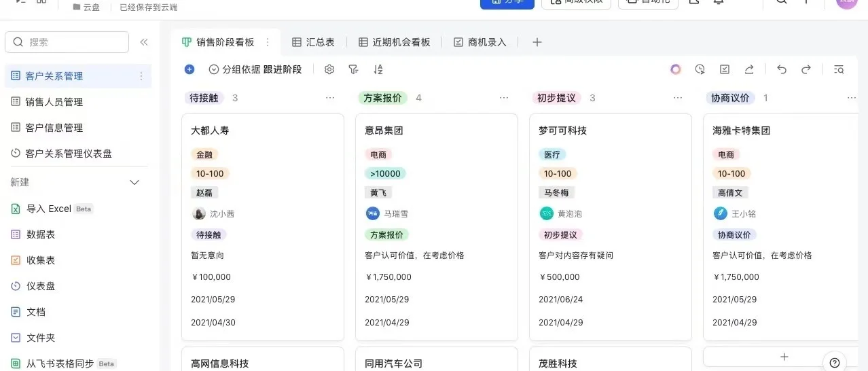Open the 销售阶段看板 tab options menu

coord(268,42)
